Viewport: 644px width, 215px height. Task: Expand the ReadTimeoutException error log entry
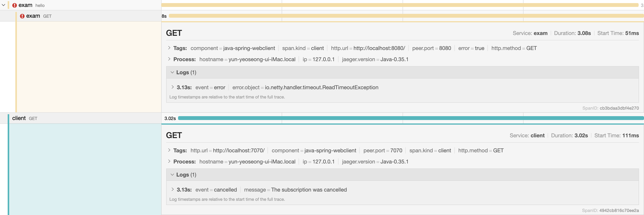(x=173, y=87)
